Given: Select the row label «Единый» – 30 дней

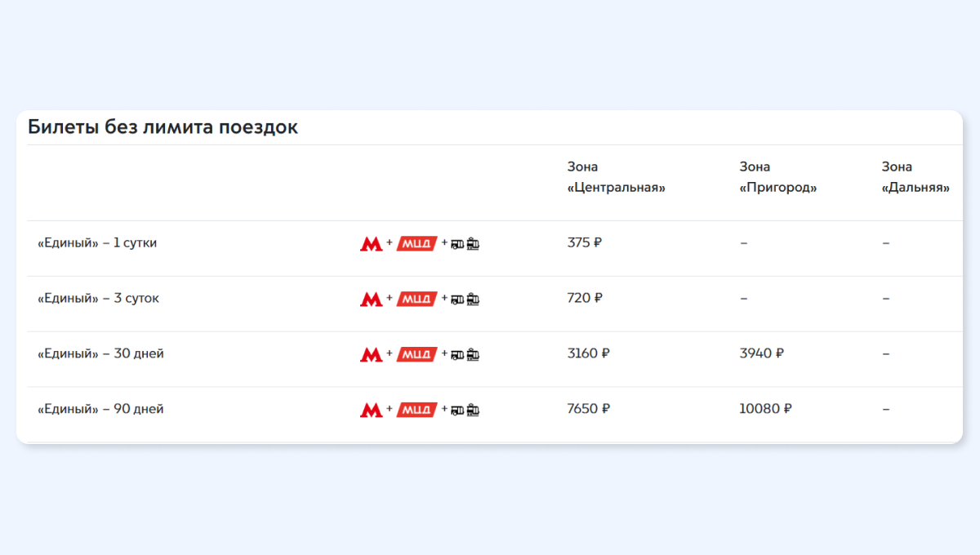Looking at the screenshot, I should click(x=100, y=353).
